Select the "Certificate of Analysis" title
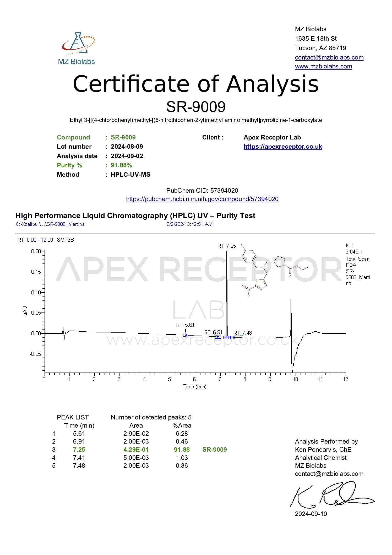Image resolution: width=392 pixels, height=555 pixels. click(x=196, y=84)
